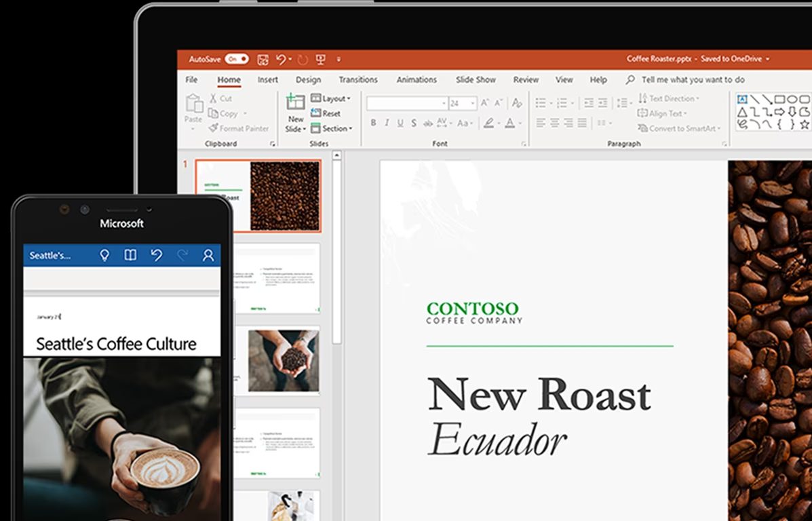812x521 pixels.
Task: Clear all formatting icon
Action: point(517,103)
